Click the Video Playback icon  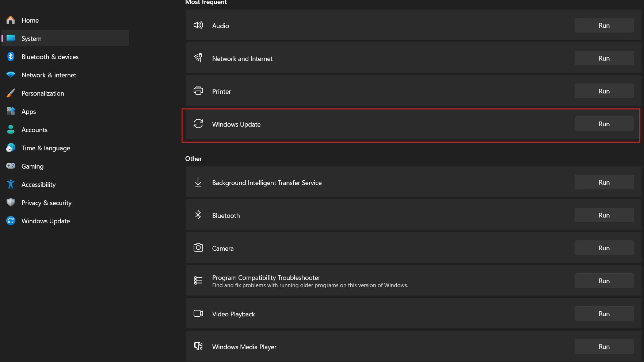(198, 313)
